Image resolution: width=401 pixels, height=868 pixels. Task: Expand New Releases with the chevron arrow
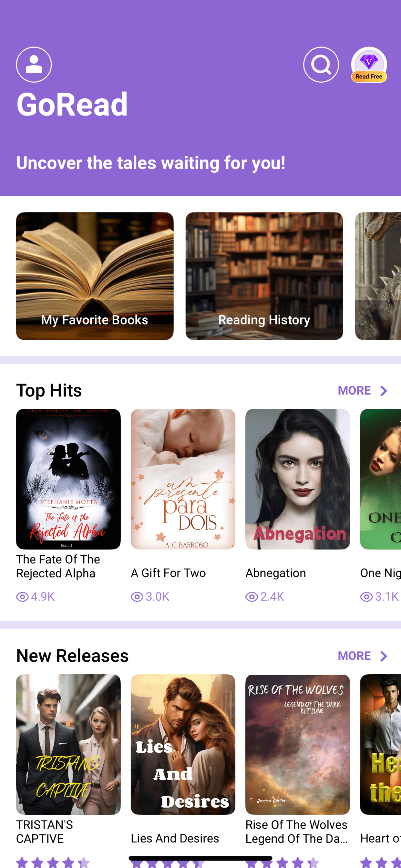click(384, 656)
